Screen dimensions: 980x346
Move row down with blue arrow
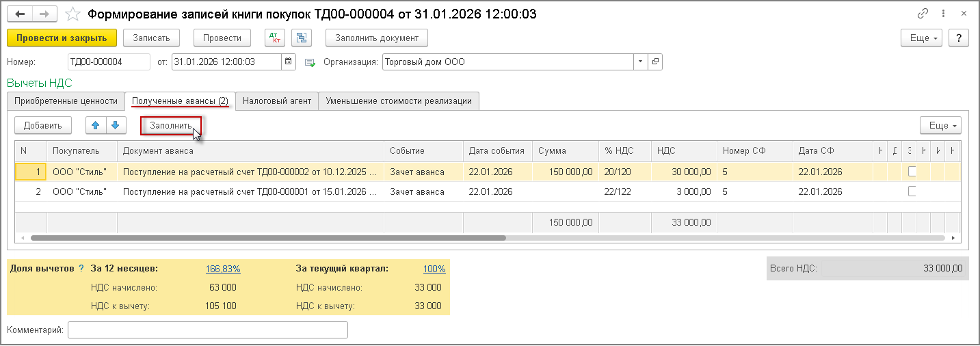coord(116,125)
